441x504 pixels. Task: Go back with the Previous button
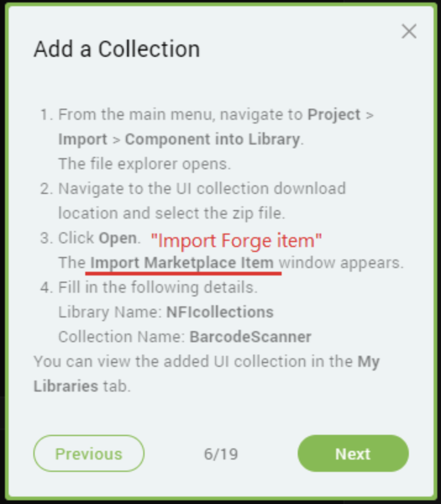[89, 453]
